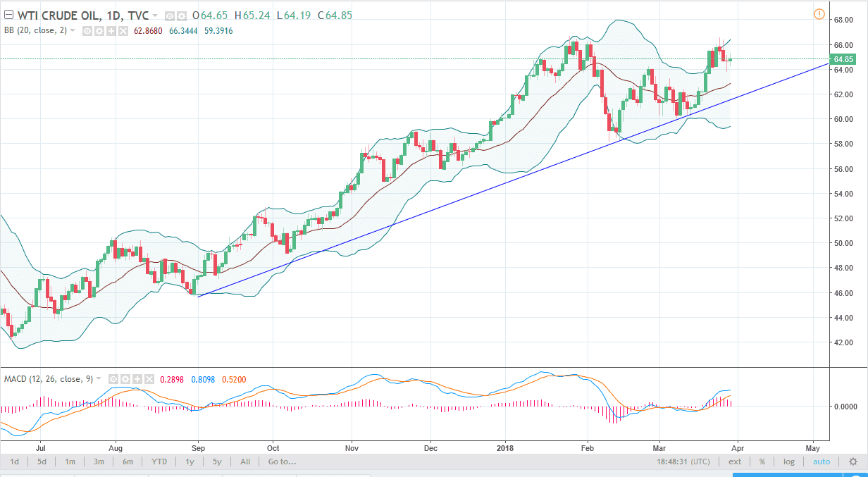Toggle MACD visibility with its eye icon
Viewport: 868px width, 477px height.
click(113, 378)
